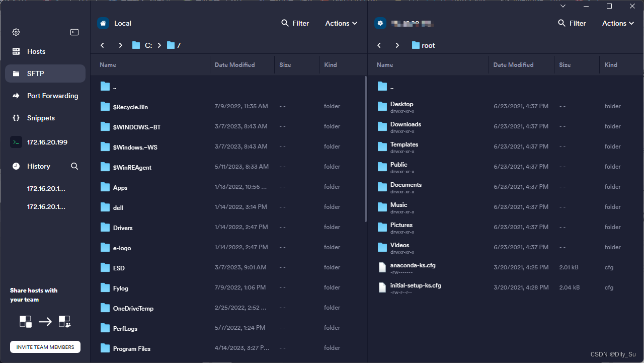
Task: Open the terminal icon at sidebar top
Action: 74,32
